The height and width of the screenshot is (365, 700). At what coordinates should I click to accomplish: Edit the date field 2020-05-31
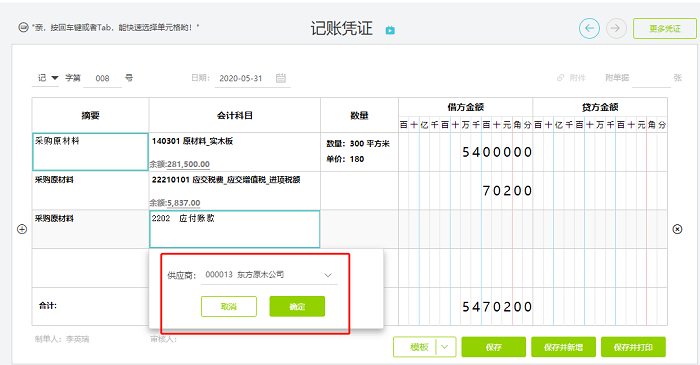pos(241,79)
